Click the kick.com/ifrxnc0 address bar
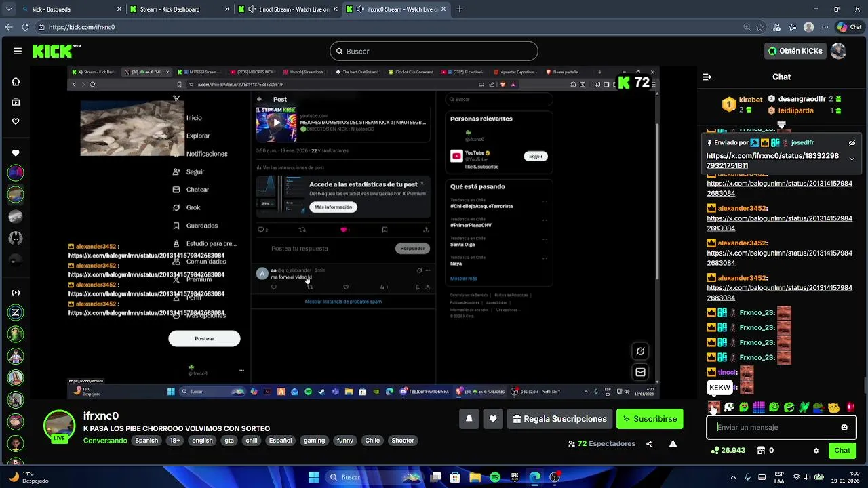The height and width of the screenshot is (488, 868). point(387,27)
